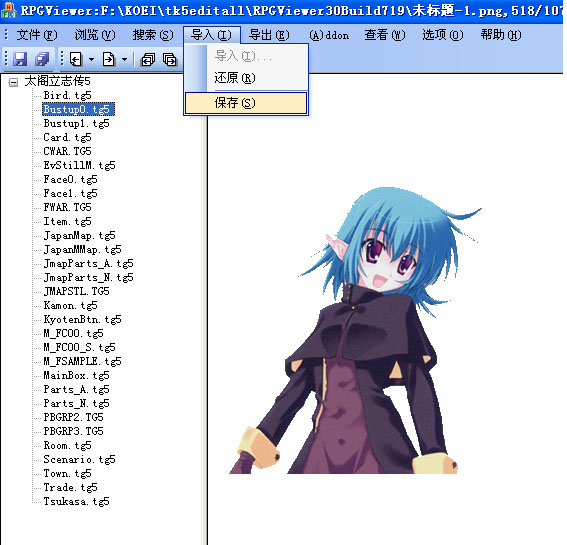The image size is (567, 545).
Task: Select Kamon.tg5 in the tree
Action: point(70,306)
